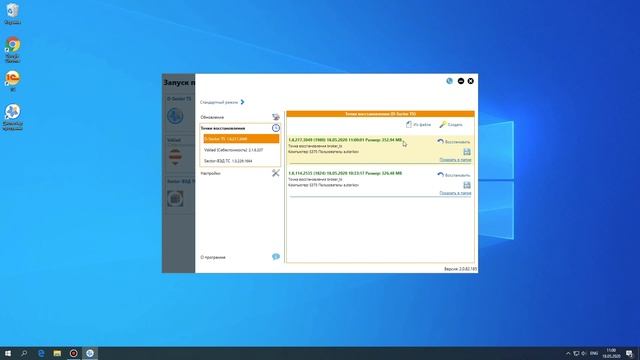
Task: Click the key icon next to Создать
Action: (x=442, y=124)
